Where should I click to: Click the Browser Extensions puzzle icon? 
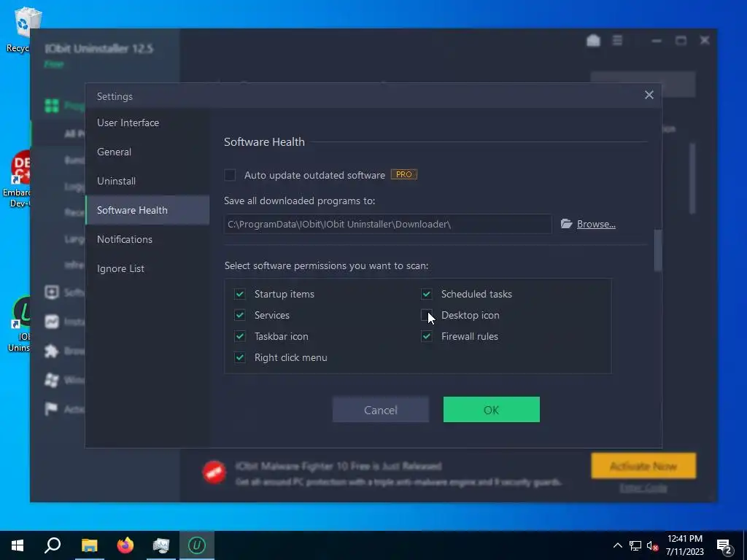click(52, 351)
